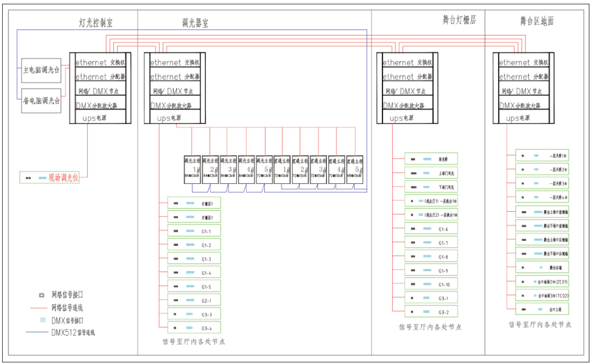Image resolution: width=591 pixels, height=364 pixels.
Task: Select the G1-6 node box
Action: 431,229
